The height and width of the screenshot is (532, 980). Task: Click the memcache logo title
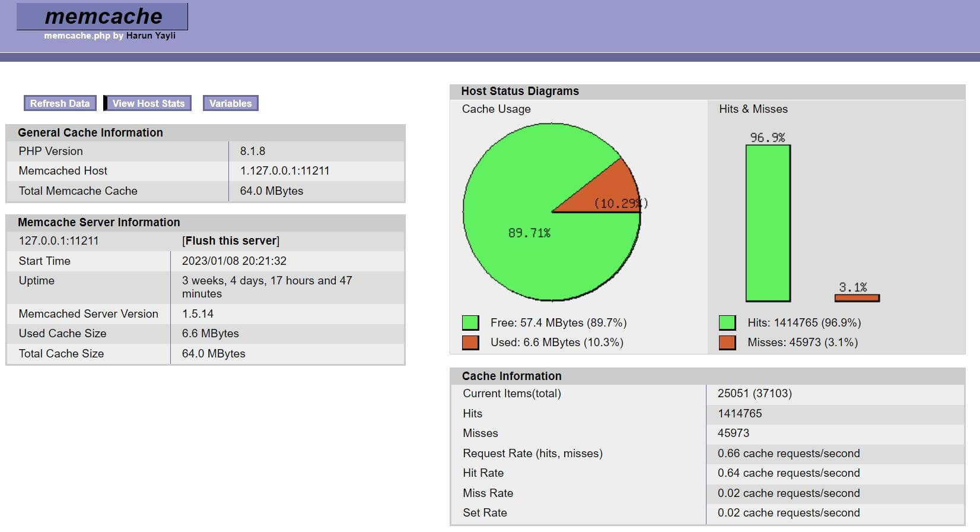pyautogui.click(x=103, y=17)
